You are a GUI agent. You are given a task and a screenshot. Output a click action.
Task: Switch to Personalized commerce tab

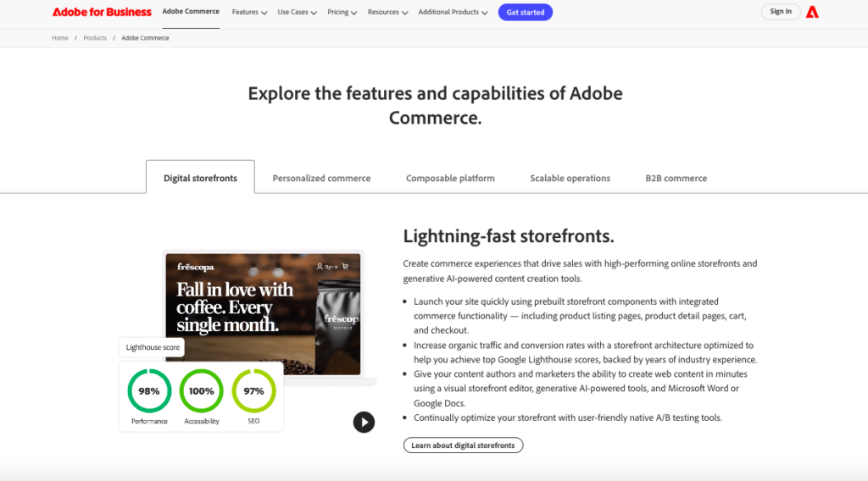click(321, 178)
